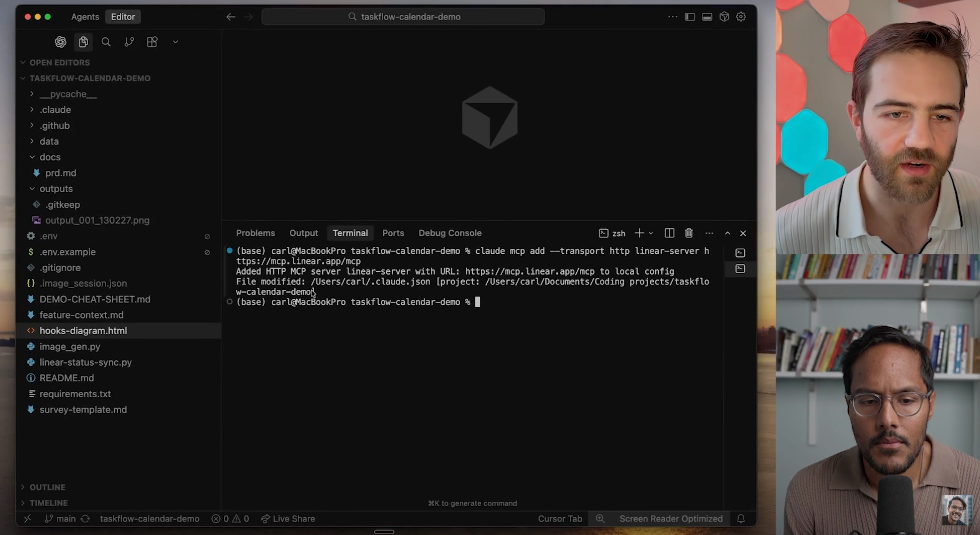Toggle the bottom panel layout button
The width and height of the screenshot is (980, 535).
tap(707, 17)
